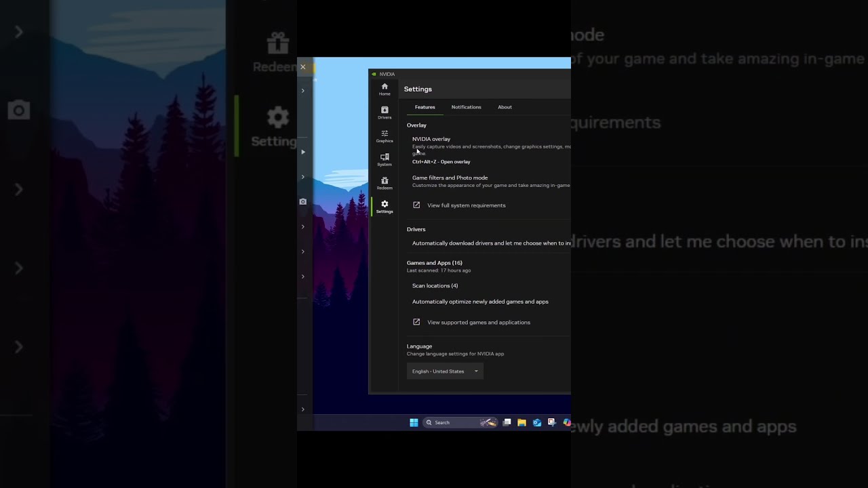The height and width of the screenshot is (488, 868).
Task: Click the Drivers section heading in settings
Action: (416, 229)
